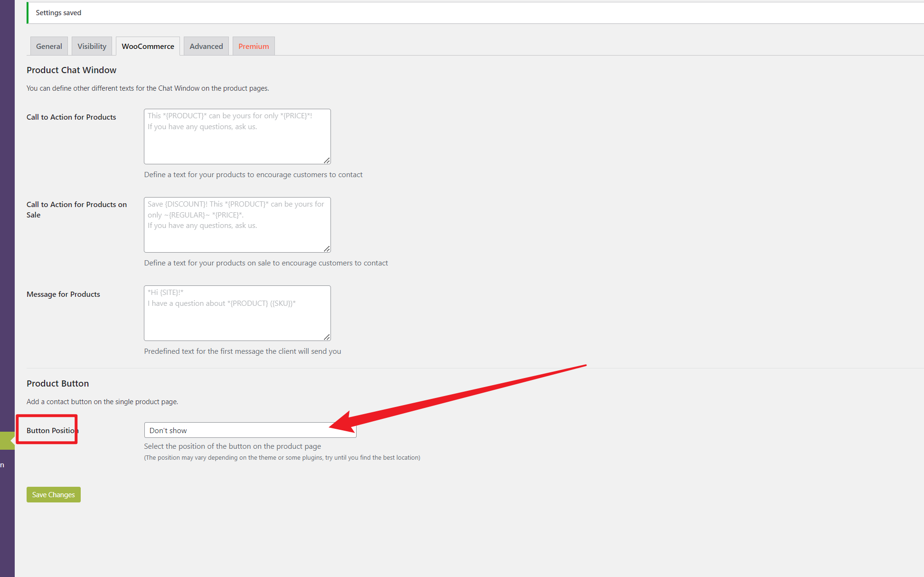The height and width of the screenshot is (577, 924).
Task: Click the Save Changes button
Action: [x=53, y=494]
